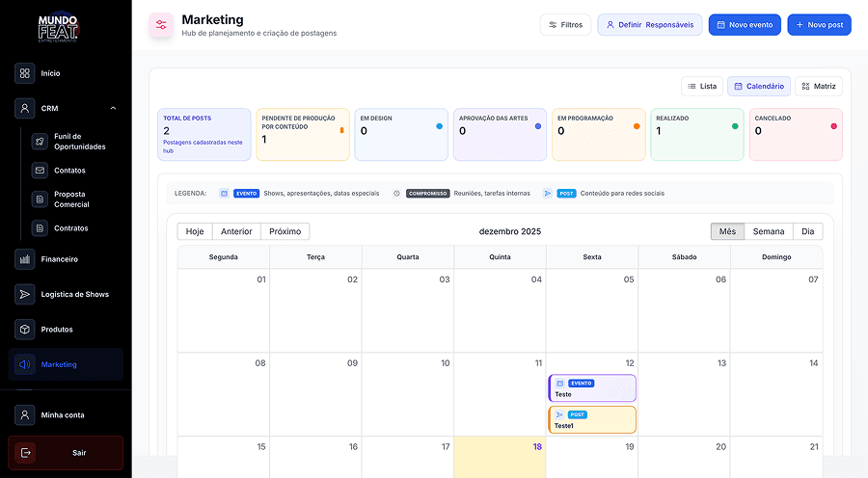The height and width of the screenshot is (478, 868).
Task: Click the red dot on Cancelado
Action: (833, 126)
